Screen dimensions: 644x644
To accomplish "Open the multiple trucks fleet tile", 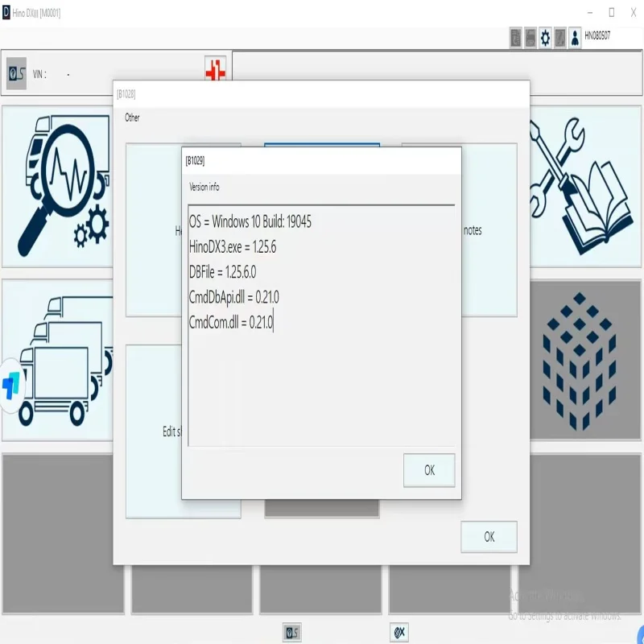I will (57, 360).
